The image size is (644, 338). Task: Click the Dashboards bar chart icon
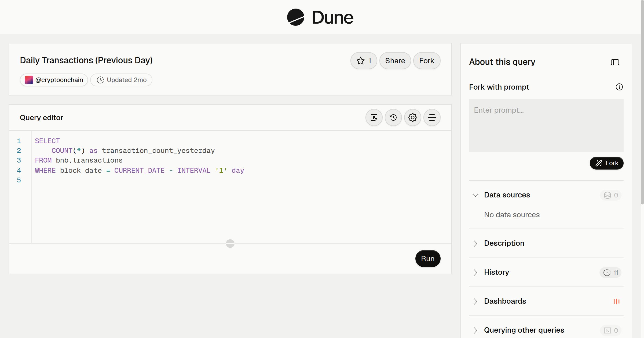tap(616, 302)
